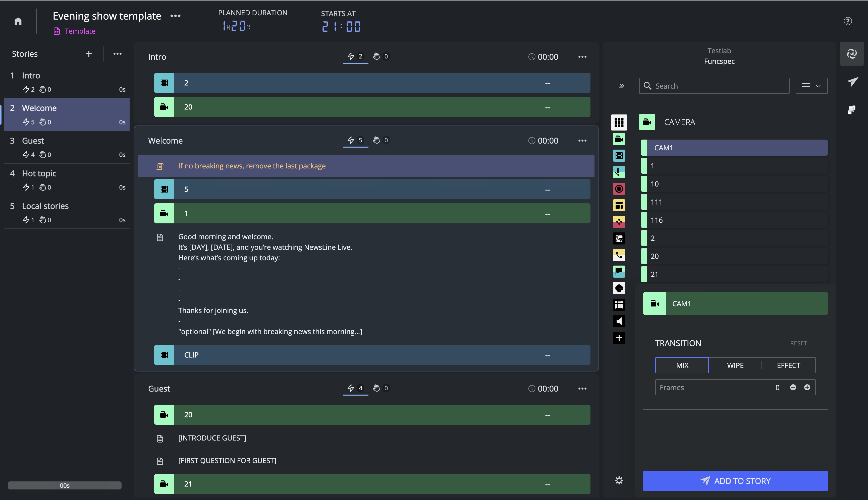
Task: Open the paper plane side panel icon
Action: point(852,82)
